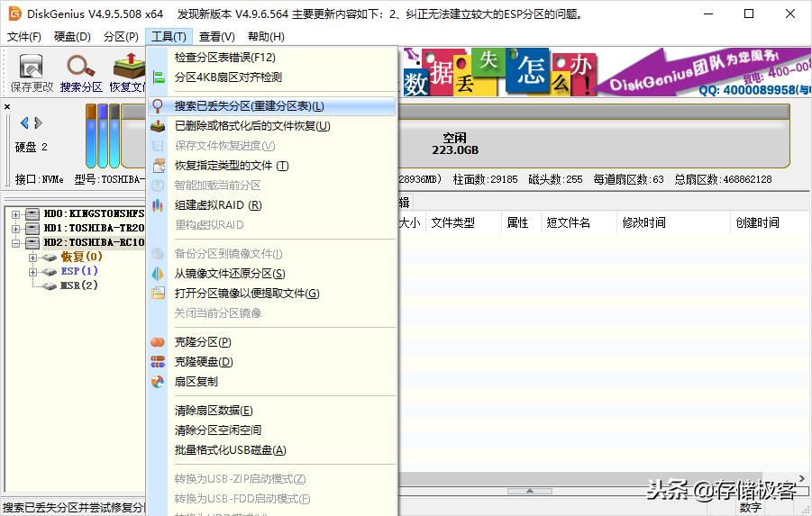
Task: Click the recover files by type icon
Action: click(x=158, y=166)
